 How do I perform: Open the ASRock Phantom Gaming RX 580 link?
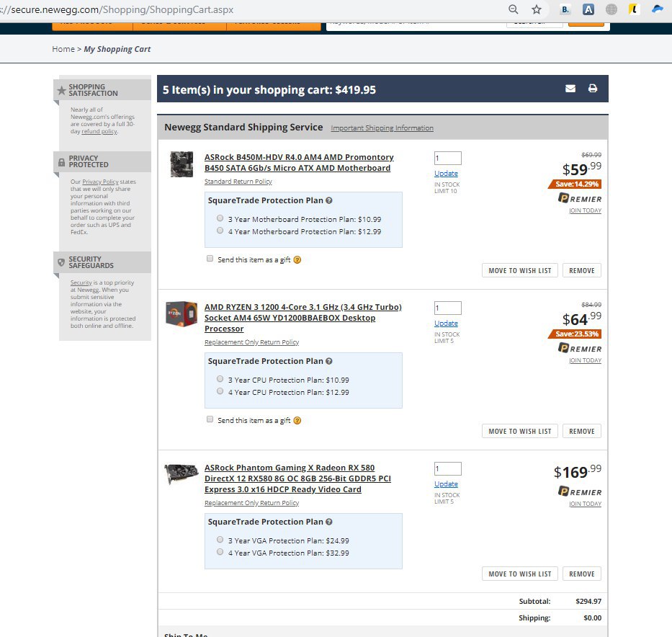297,478
